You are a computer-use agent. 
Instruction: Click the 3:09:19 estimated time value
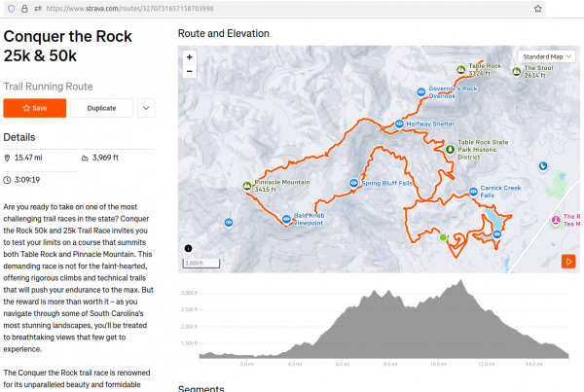click(x=27, y=180)
